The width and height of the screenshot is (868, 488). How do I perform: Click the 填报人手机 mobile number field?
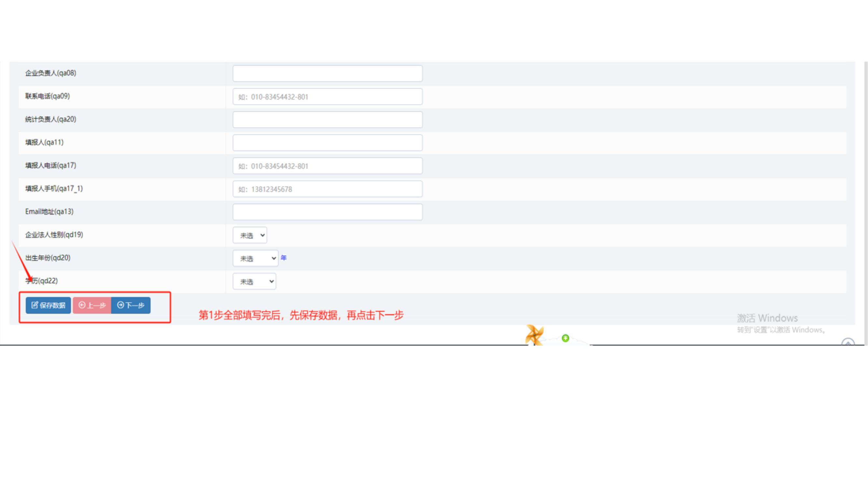[327, 189]
